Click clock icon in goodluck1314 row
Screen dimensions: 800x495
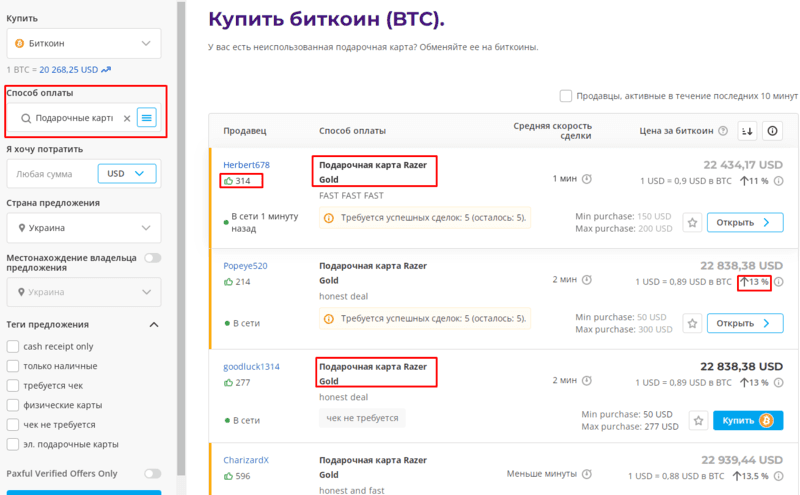tap(587, 380)
